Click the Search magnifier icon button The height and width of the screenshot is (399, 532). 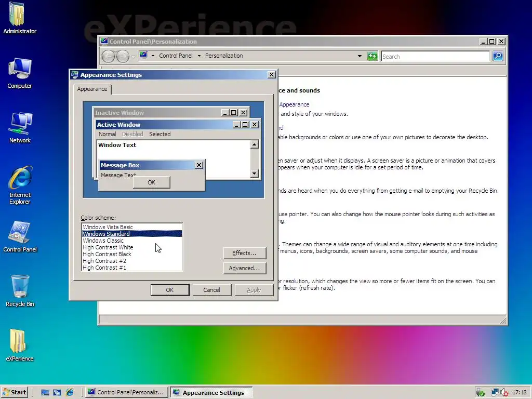click(x=498, y=56)
